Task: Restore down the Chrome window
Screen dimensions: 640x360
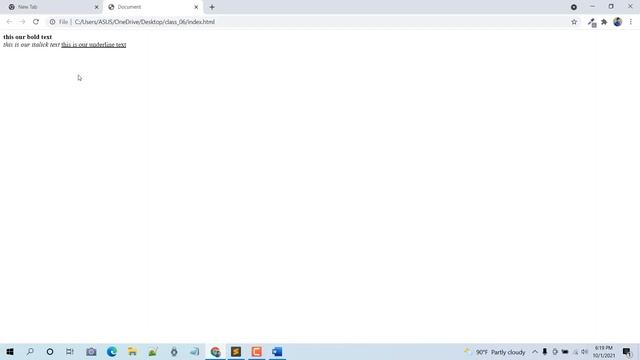Action: (611, 7)
